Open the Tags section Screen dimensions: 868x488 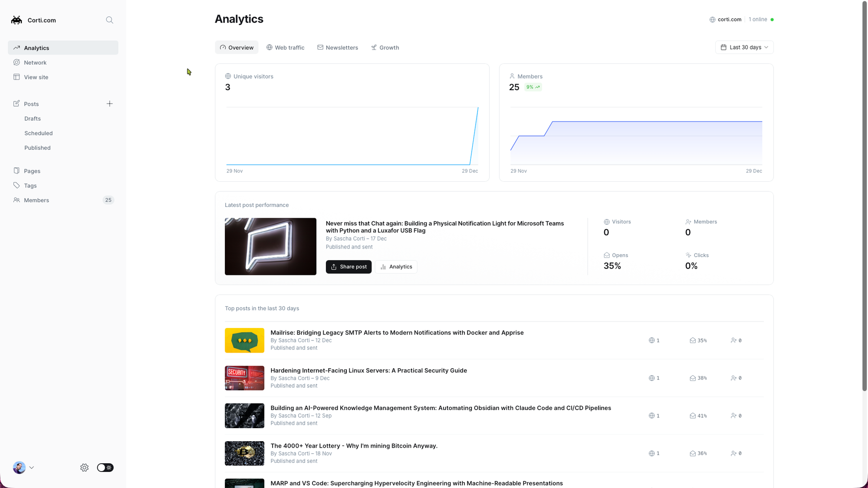coord(30,185)
